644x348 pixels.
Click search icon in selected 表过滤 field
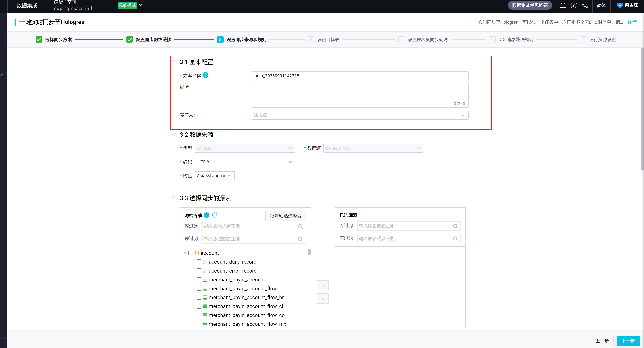click(455, 239)
